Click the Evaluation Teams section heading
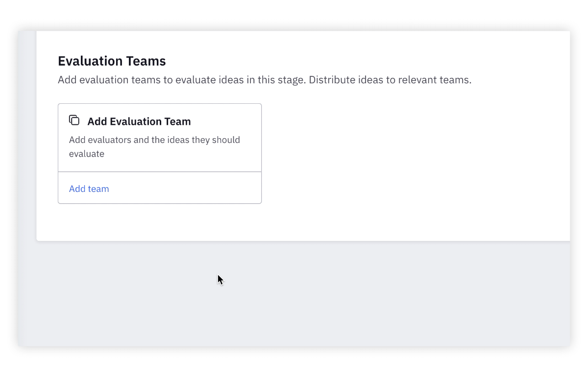588x377 pixels. tap(112, 61)
